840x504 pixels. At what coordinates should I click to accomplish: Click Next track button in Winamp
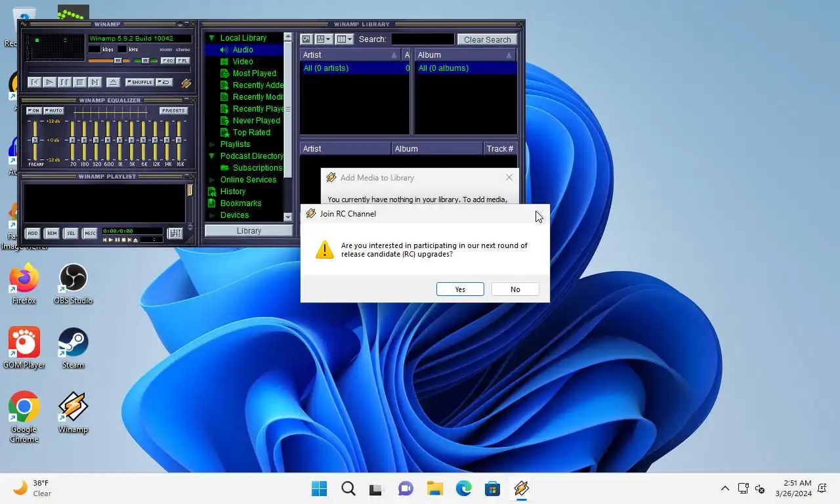pyautogui.click(x=94, y=83)
